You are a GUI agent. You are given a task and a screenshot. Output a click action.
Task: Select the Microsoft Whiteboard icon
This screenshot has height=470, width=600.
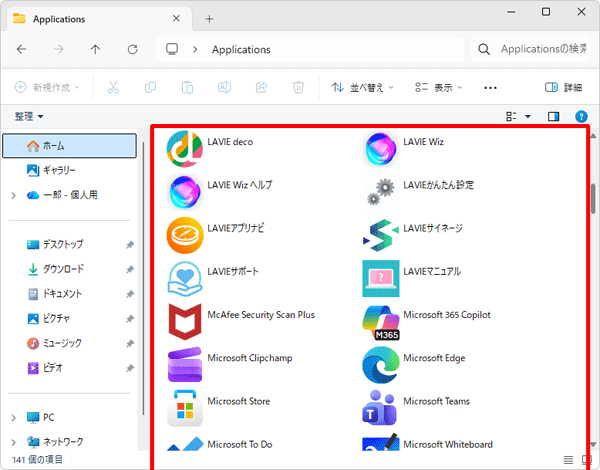(380, 442)
